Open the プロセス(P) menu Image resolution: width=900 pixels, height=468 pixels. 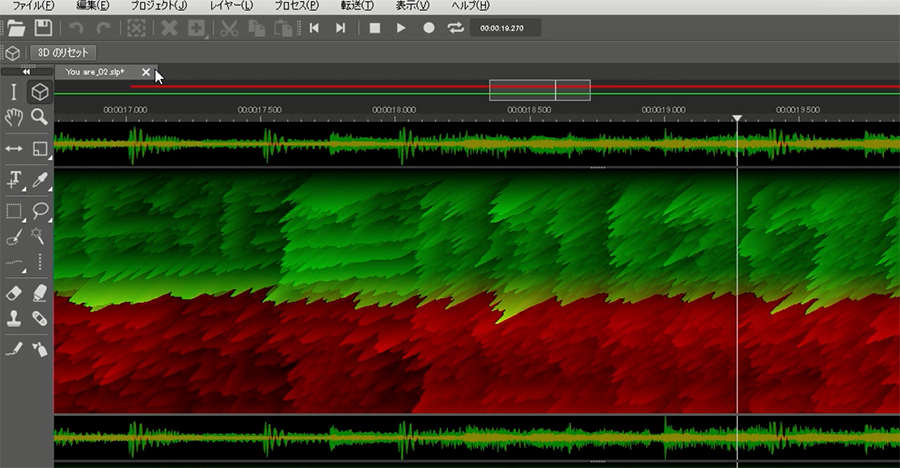pyautogui.click(x=298, y=6)
